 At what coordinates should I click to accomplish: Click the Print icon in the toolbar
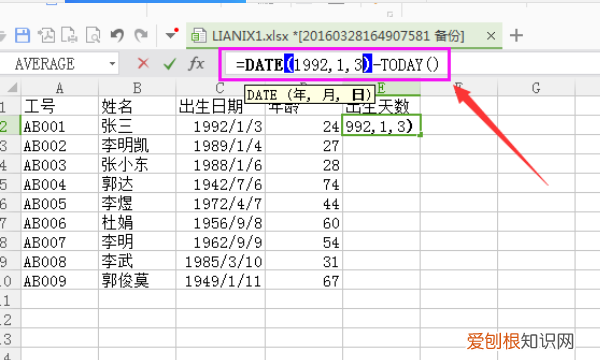click(x=69, y=35)
